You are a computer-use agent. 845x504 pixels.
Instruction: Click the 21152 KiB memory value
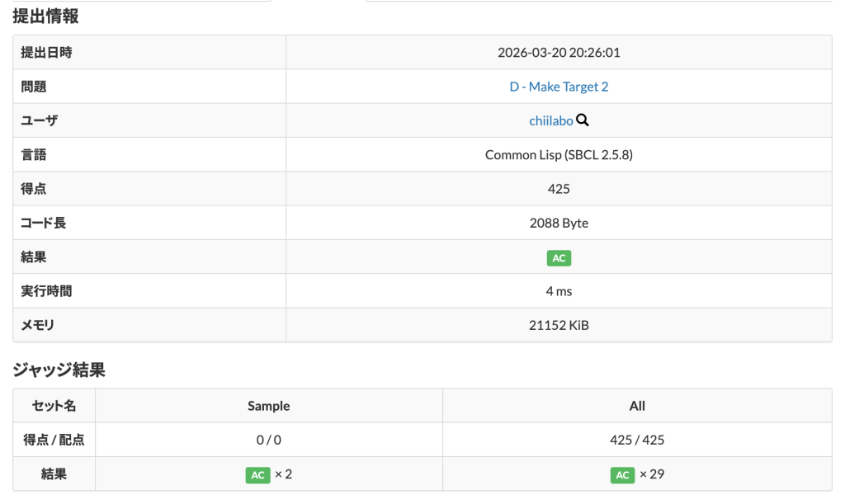tap(559, 325)
